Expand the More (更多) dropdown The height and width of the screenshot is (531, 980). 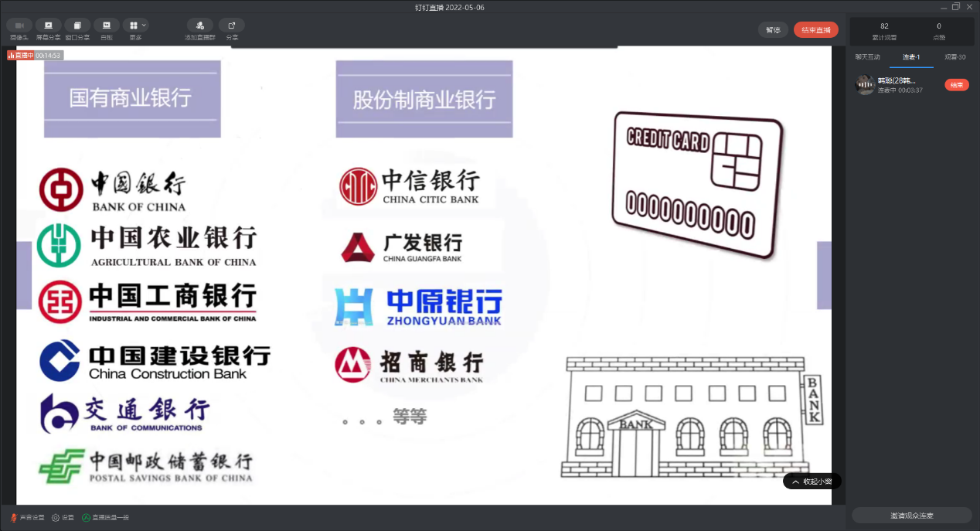pyautogui.click(x=136, y=26)
